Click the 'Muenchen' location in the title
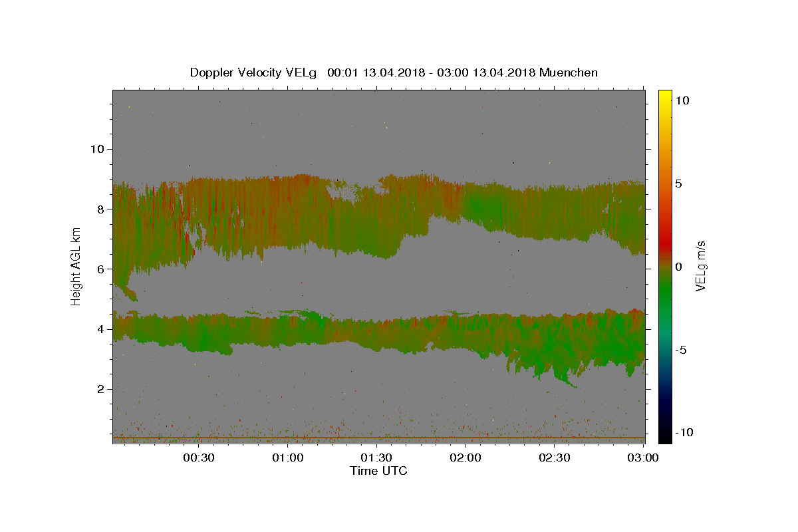 (569, 72)
